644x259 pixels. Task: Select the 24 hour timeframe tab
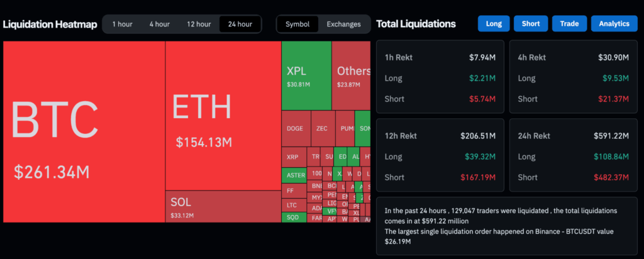point(240,25)
